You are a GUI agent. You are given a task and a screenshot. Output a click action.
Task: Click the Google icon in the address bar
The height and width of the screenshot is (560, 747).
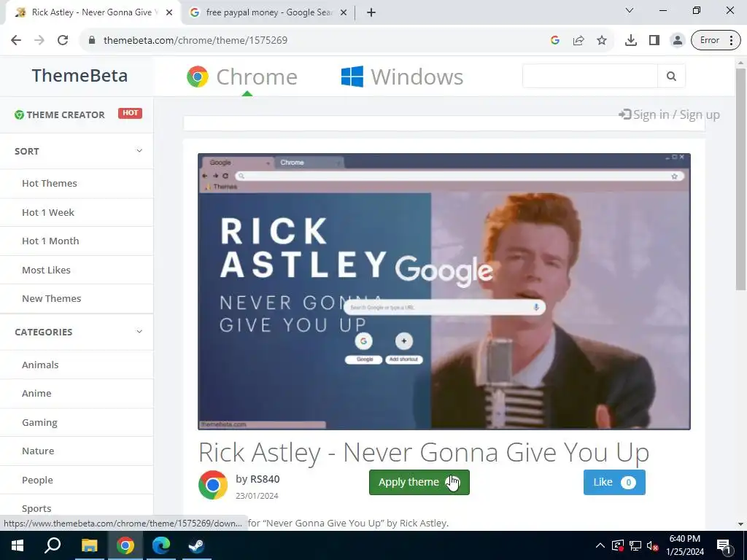click(x=555, y=40)
